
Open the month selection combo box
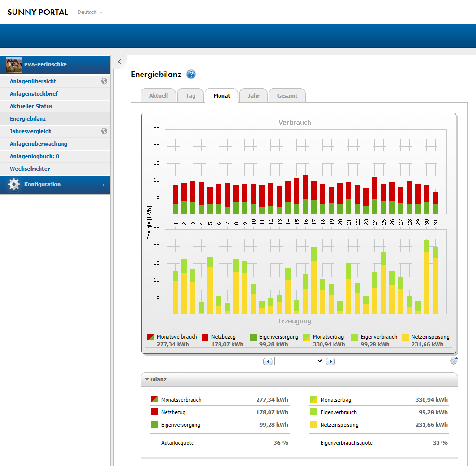click(299, 361)
